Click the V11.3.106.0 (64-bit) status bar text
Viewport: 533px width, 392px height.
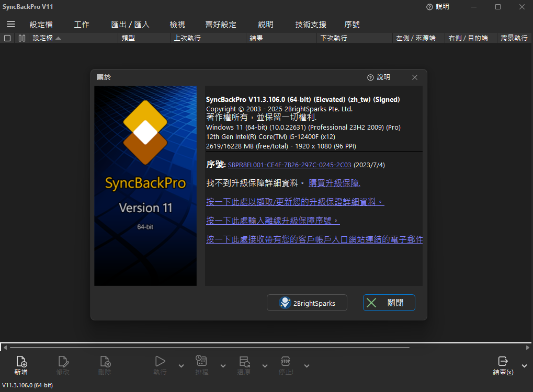coord(28,385)
